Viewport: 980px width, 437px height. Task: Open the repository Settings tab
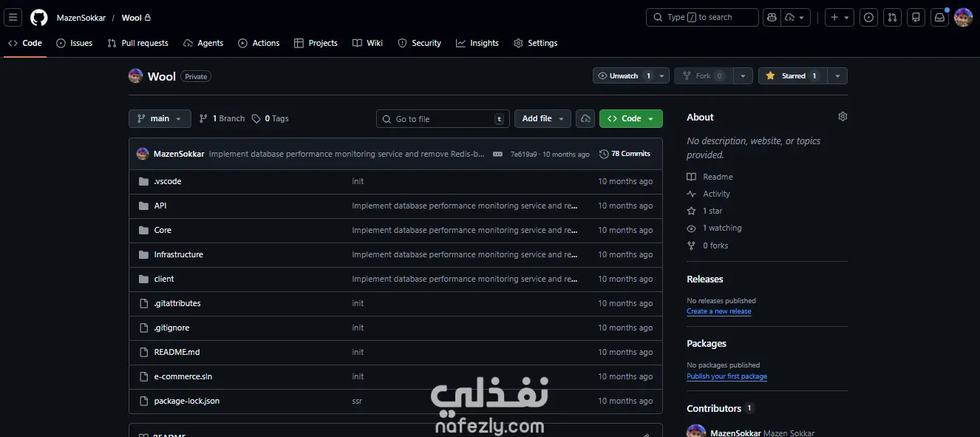click(x=536, y=43)
